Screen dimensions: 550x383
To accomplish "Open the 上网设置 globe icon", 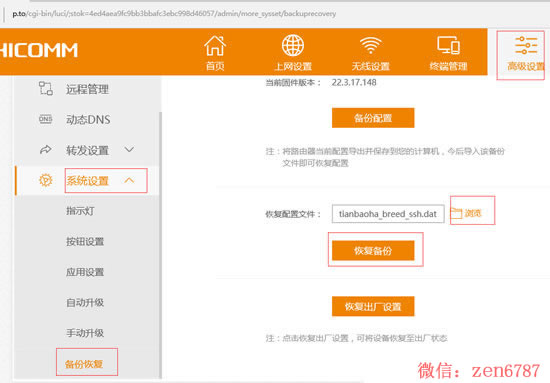I will tap(293, 46).
